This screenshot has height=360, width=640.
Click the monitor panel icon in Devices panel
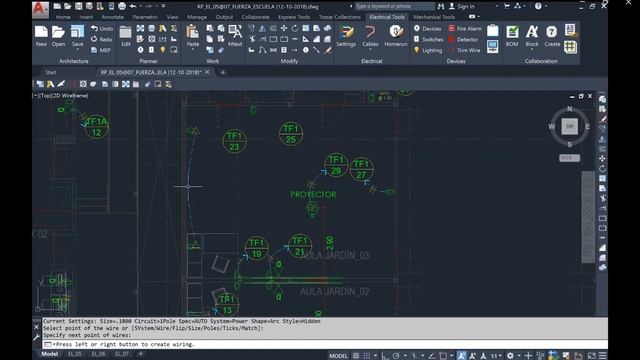(493, 46)
